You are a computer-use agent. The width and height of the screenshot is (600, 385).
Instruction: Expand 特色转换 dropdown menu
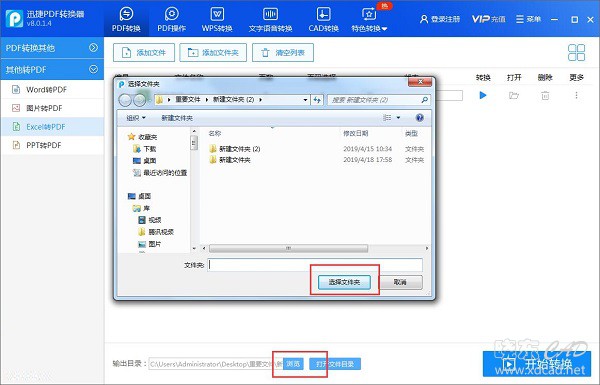[x=369, y=19]
